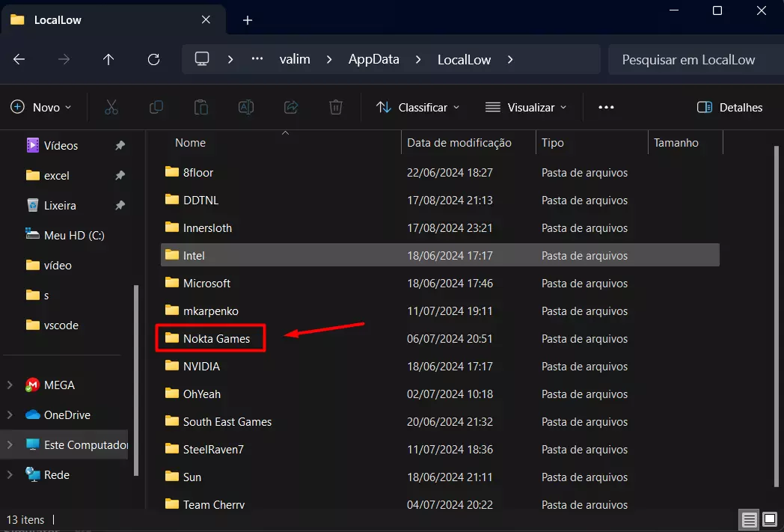Click the Cut scissors icon
This screenshot has width=784, height=532.
click(x=111, y=107)
